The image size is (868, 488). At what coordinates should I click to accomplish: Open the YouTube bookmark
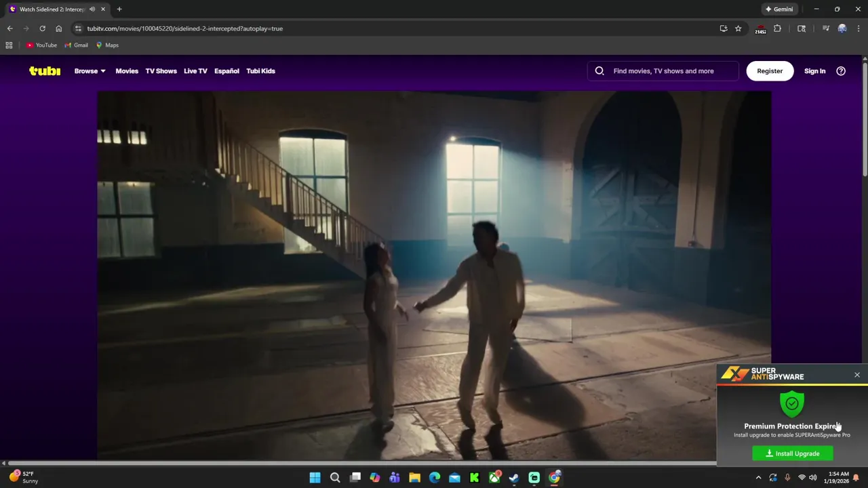pyautogui.click(x=41, y=45)
